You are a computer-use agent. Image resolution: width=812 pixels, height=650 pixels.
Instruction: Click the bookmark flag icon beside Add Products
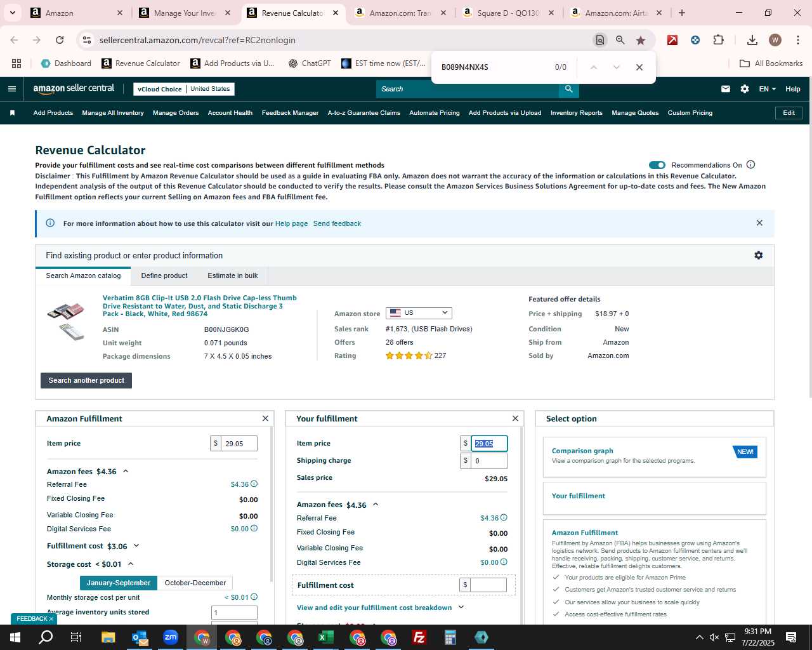point(12,113)
